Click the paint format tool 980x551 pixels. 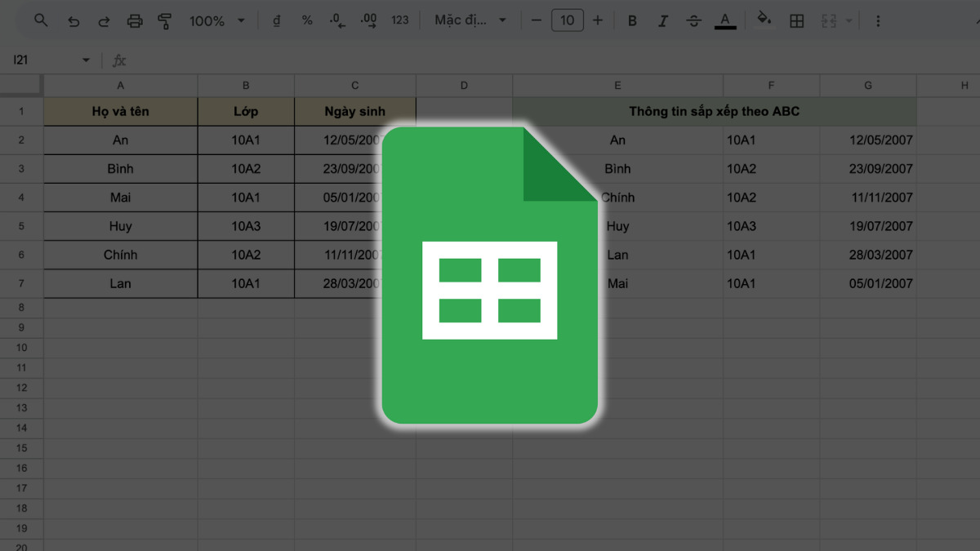165,20
